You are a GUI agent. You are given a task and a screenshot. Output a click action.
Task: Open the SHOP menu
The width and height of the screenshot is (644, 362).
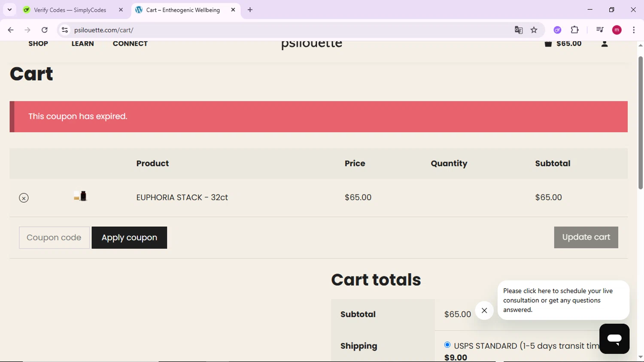coord(38,44)
